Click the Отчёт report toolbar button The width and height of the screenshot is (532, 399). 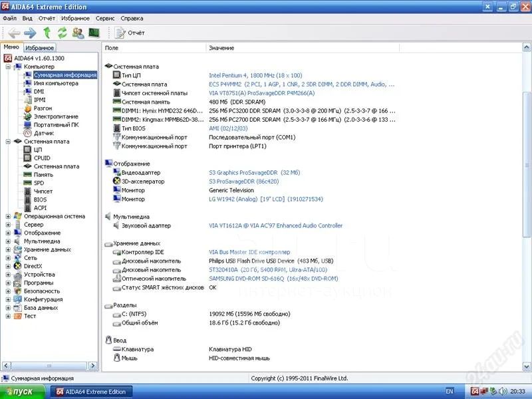coord(130,33)
